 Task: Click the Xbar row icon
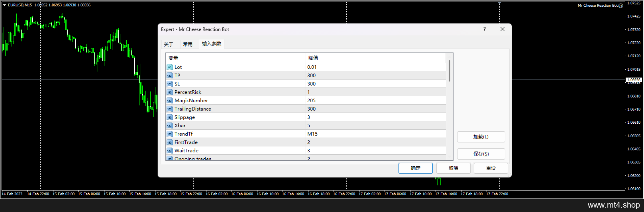[169, 126]
